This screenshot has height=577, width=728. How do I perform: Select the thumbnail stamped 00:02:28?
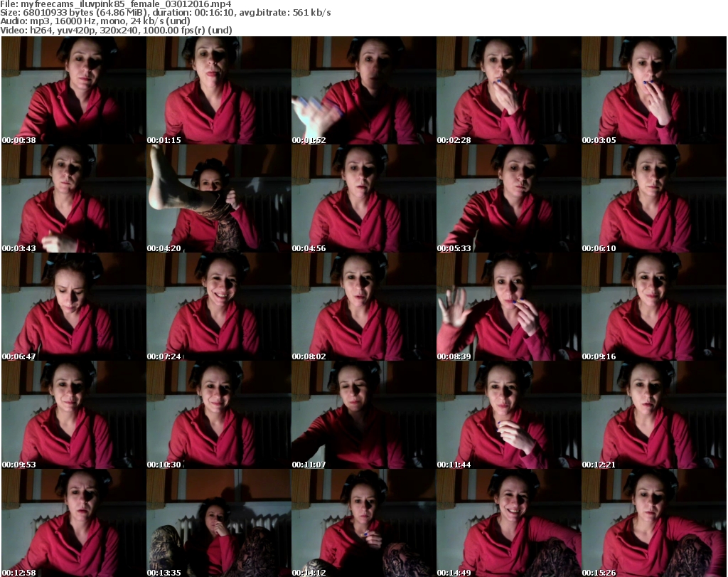(509, 90)
